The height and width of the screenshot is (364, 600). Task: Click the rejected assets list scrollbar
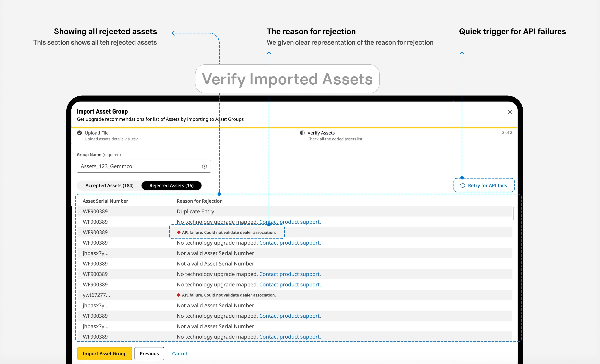pyautogui.click(x=513, y=213)
